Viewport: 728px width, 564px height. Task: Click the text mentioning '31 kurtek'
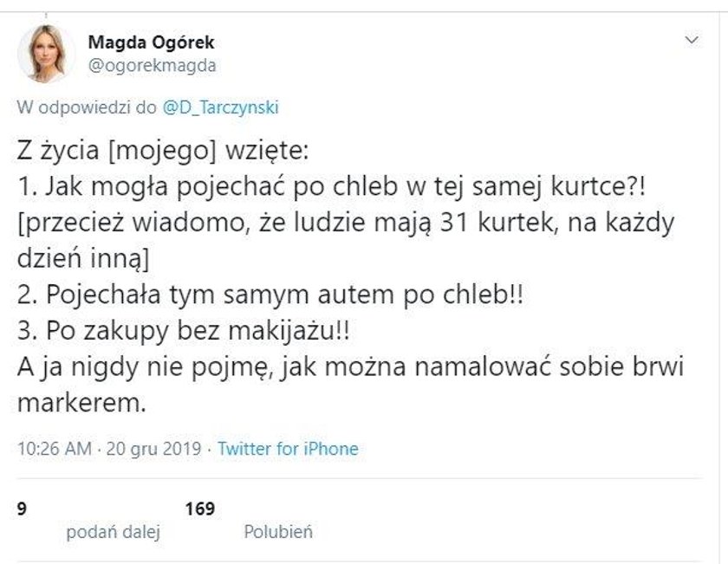[346, 221]
